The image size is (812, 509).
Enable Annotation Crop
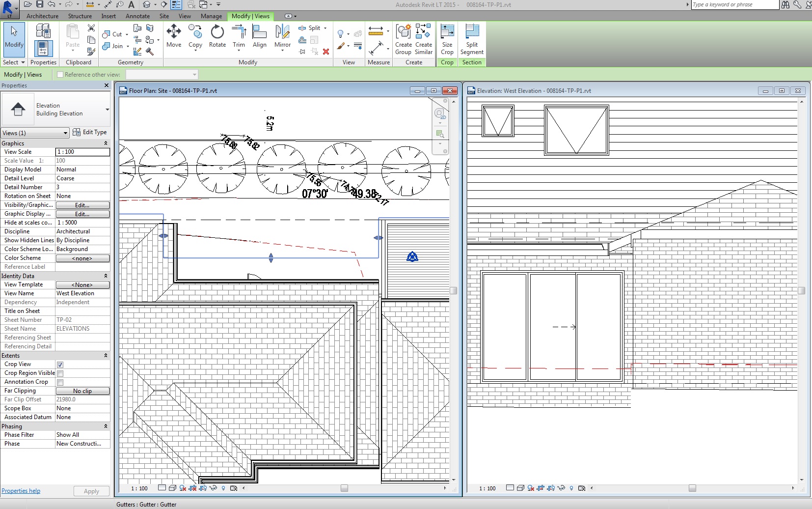click(60, 382)
